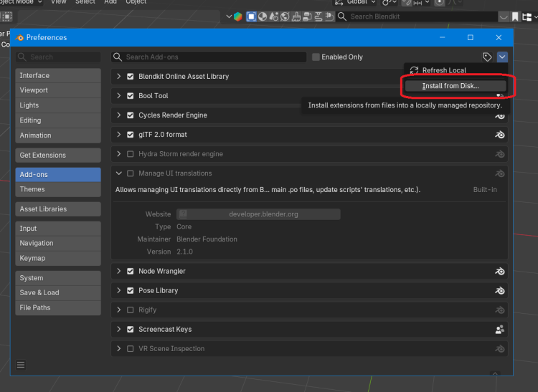
Task: Expand the Blendkit Online Asset Library details
Action: pyautogui.click(x=118, y=77)
